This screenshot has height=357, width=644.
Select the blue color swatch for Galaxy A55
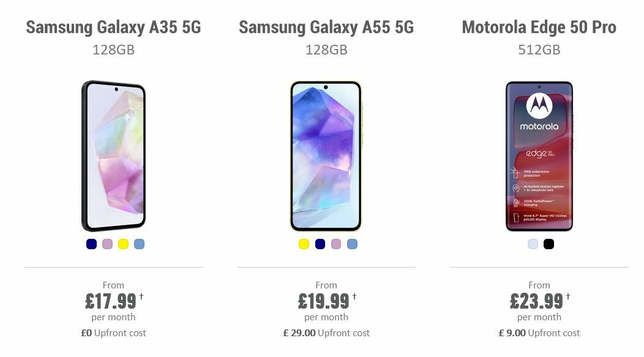coord(351,244)
